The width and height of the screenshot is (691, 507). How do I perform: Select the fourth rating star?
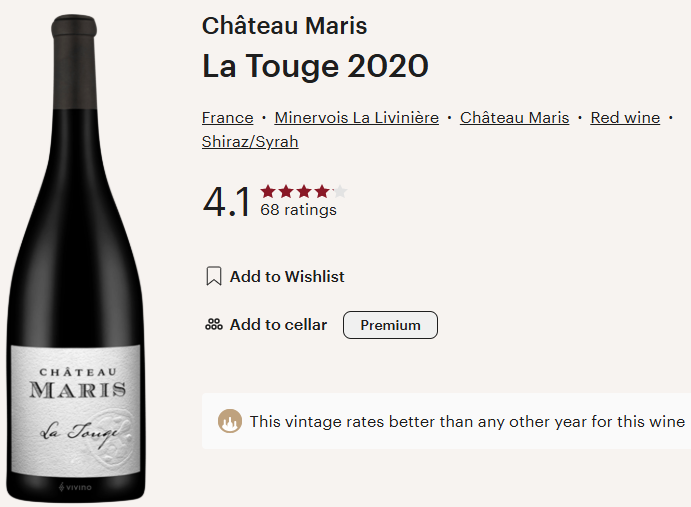[x=321, y=191]
